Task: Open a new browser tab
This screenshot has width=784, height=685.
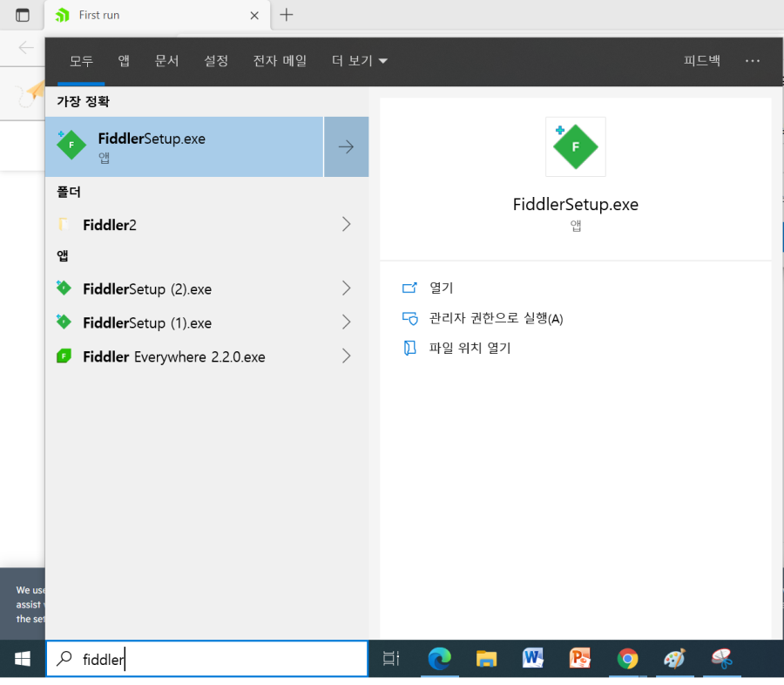Action: 287,15
